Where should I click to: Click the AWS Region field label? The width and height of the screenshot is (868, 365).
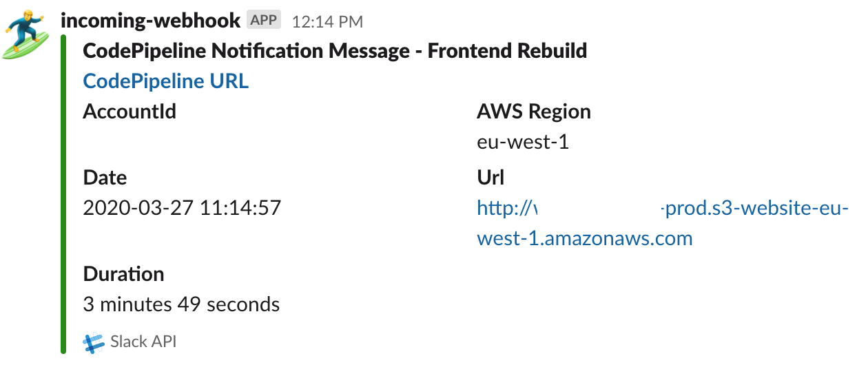534,112
